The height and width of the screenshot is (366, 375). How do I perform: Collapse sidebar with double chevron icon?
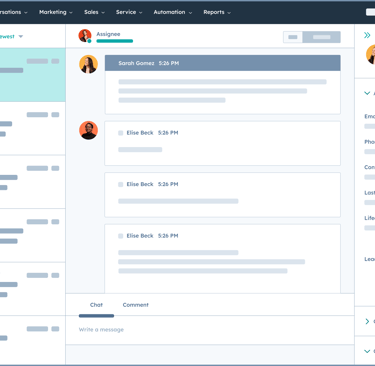coord(367,35)
